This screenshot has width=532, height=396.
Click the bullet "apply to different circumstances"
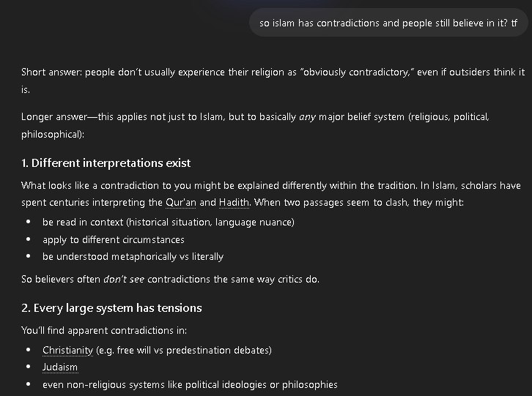point(114,239)
